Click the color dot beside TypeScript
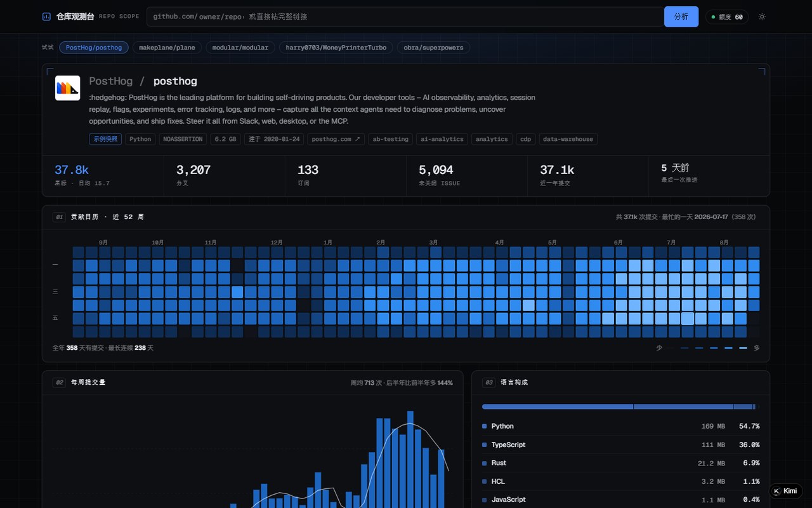The width and height of the screenshot is (812, 508). [x=485, y=444]
